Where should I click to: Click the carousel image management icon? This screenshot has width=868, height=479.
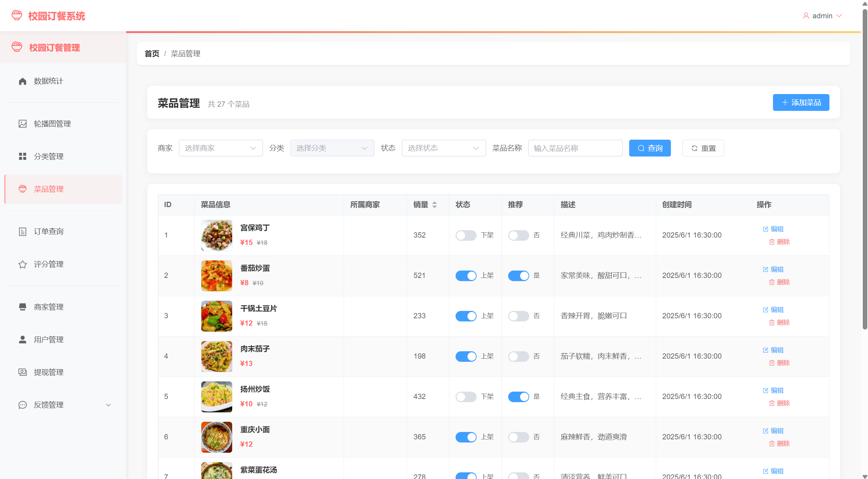pyautogui.click(x=22, y=124)
